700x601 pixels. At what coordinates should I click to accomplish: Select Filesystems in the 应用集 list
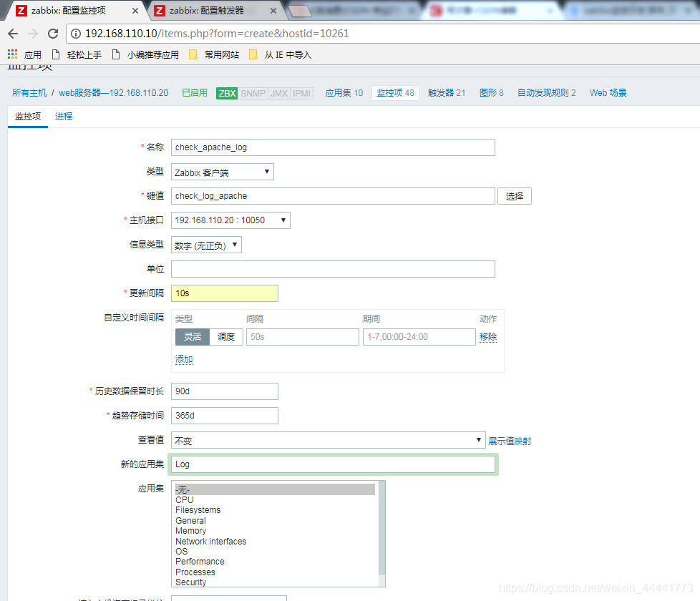(275, 510)
